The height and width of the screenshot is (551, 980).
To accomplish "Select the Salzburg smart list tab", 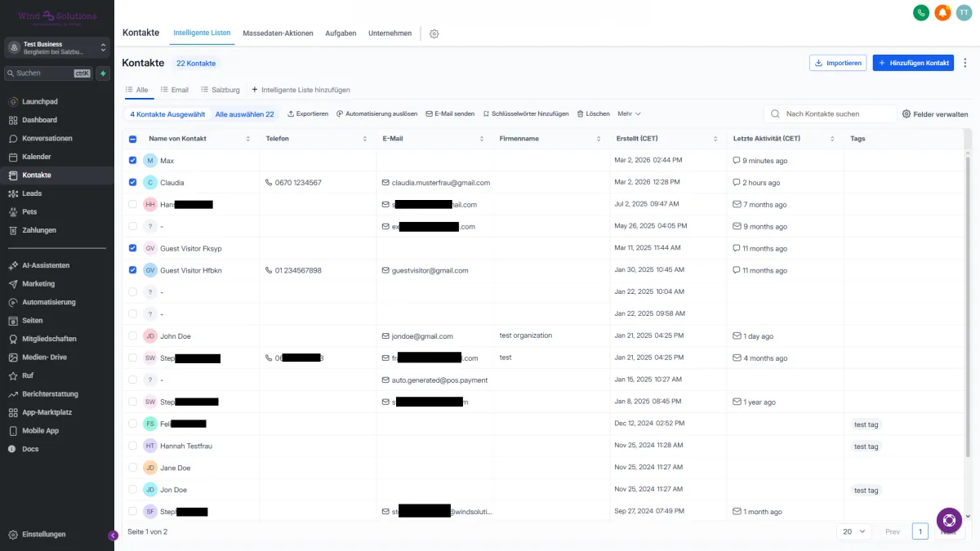I will click(x=220, y=90).
